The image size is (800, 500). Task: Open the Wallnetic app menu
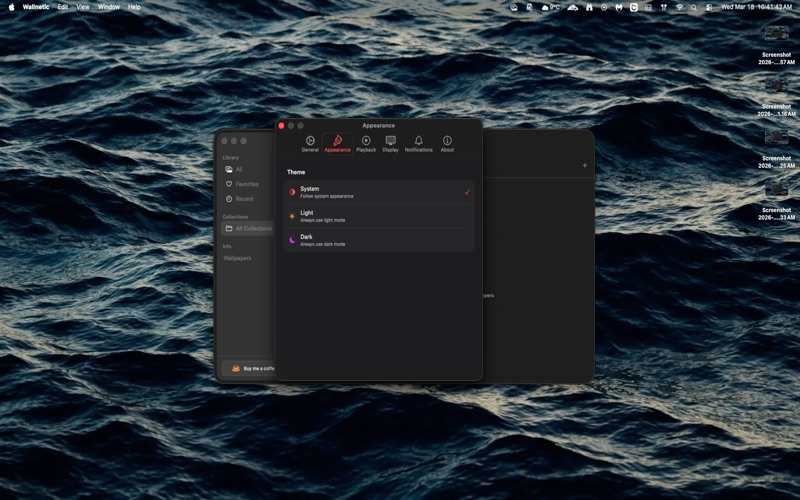pyautogui.click(x=36, y=7)
